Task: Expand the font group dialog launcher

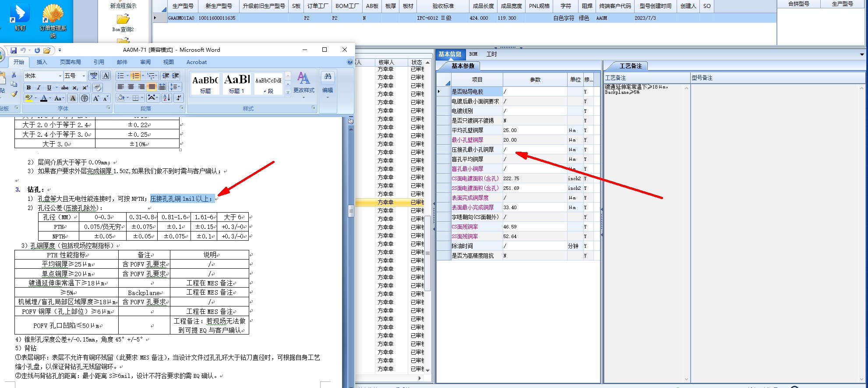Action: (x=109, y=107)
